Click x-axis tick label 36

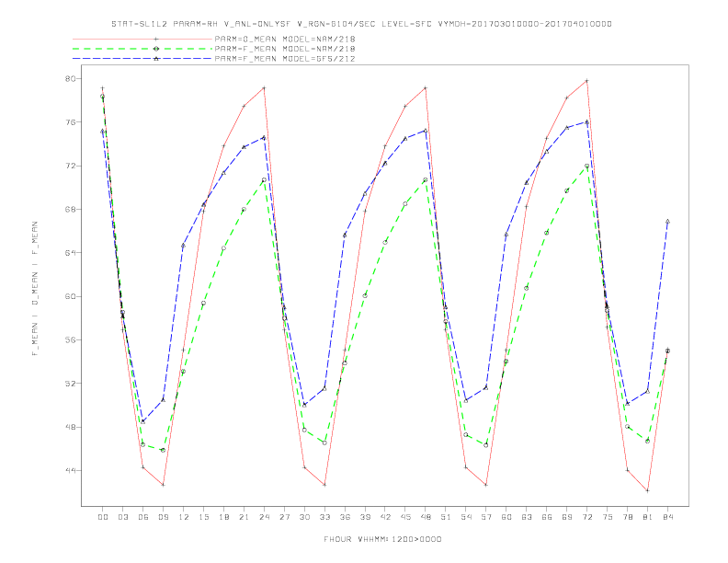tap(345, 517)
